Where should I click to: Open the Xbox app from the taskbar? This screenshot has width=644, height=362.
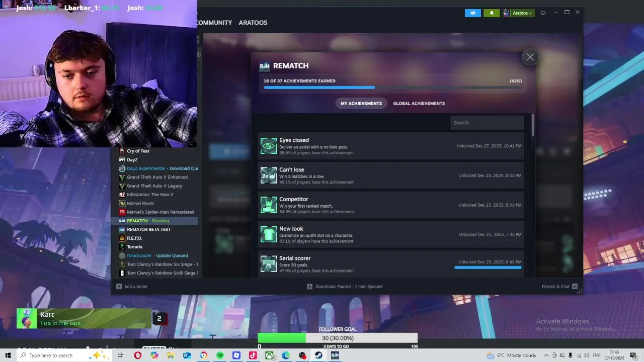[x=270, y=355]
